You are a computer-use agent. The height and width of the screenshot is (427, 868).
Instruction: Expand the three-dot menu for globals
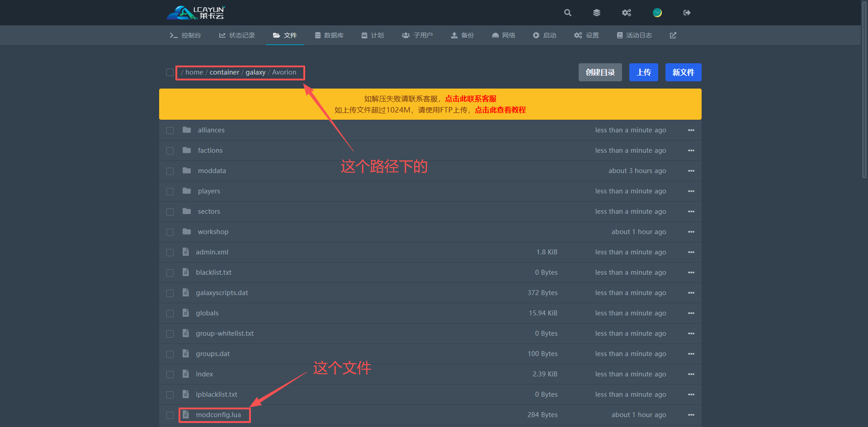coord(691,313)
